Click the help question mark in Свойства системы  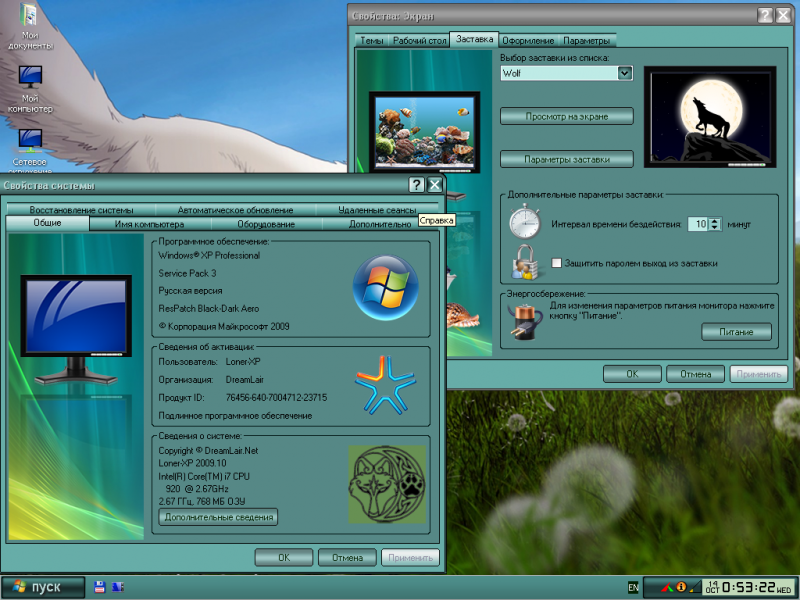(x=416, y=185)
